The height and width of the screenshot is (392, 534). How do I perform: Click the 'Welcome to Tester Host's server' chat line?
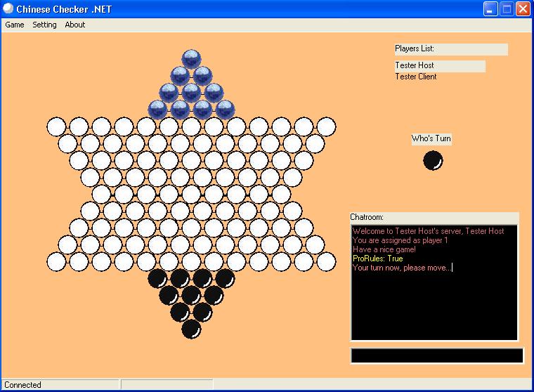tap(428, 231)
